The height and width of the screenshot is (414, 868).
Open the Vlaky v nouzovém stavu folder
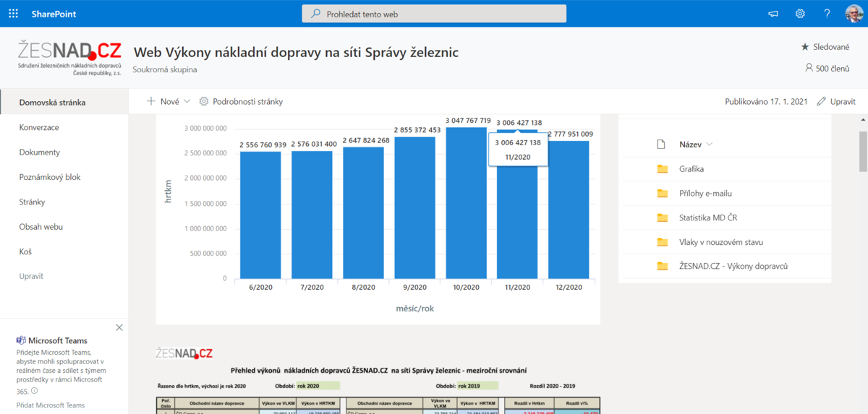tap(721, 242)
